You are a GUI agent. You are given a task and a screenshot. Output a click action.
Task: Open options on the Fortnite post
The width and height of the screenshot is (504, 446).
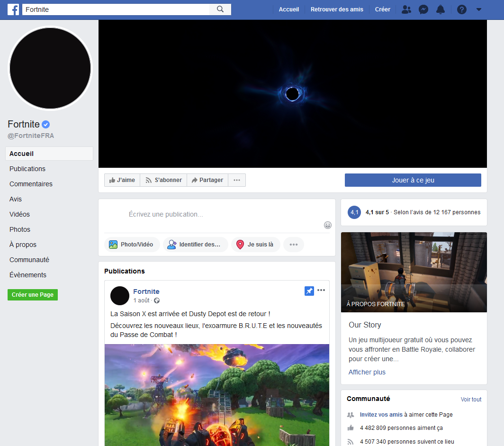tap(322, 291)
